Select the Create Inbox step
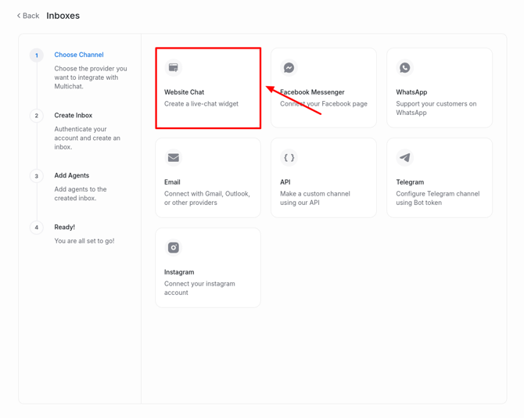 74,115
